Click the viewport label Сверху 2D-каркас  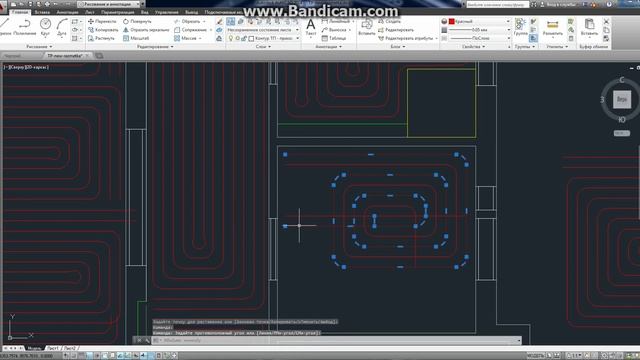click(26, 67)
